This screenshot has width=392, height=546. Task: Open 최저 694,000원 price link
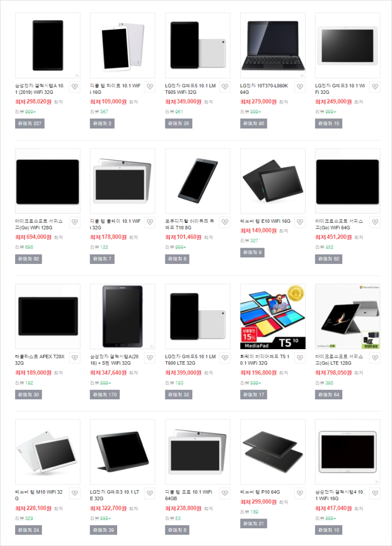[x=33, y=237]
